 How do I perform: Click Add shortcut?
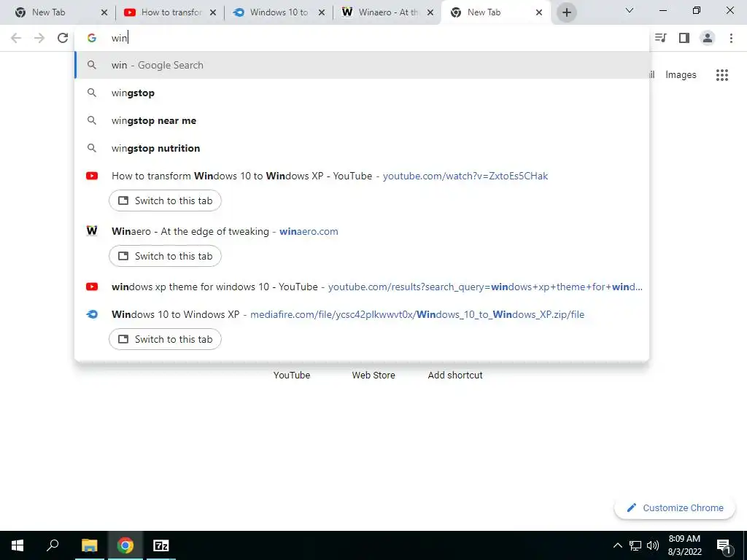[x=455, y=376]
